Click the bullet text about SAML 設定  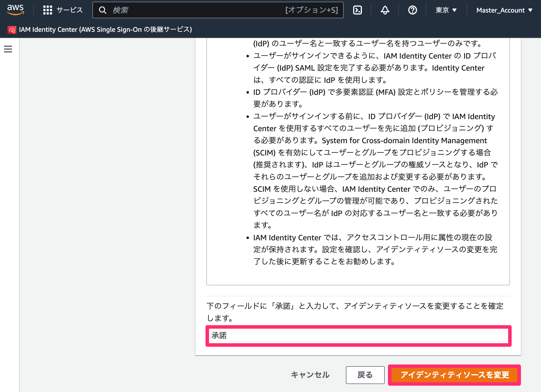pyautogui.click(x=375, y=68)
